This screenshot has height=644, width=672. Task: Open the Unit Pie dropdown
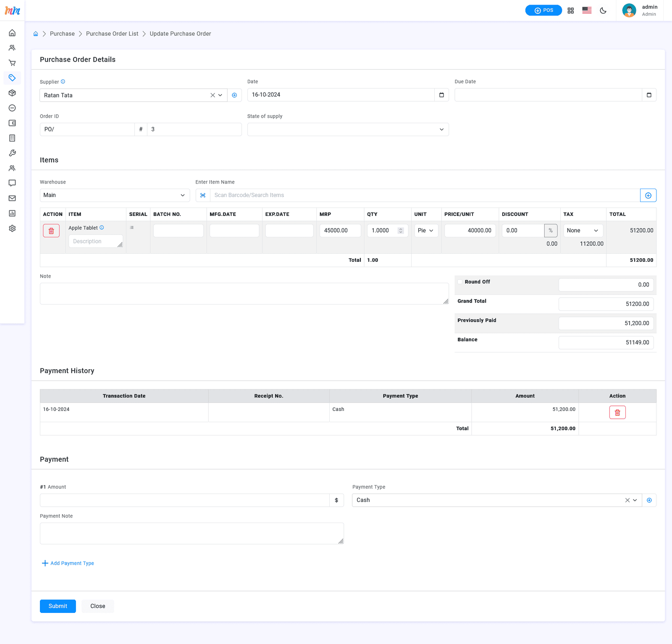426,231
